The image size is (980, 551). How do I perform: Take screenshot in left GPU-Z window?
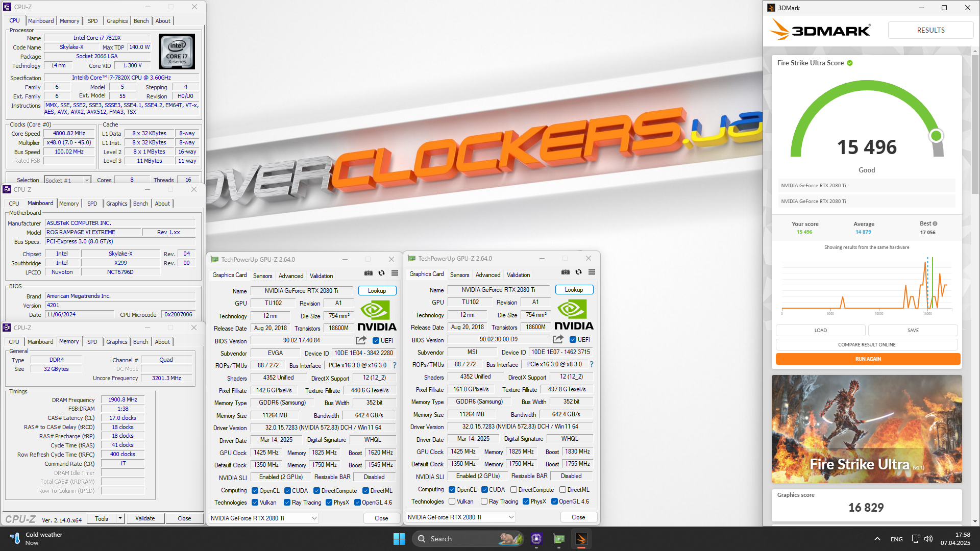(x=368, y=273)
